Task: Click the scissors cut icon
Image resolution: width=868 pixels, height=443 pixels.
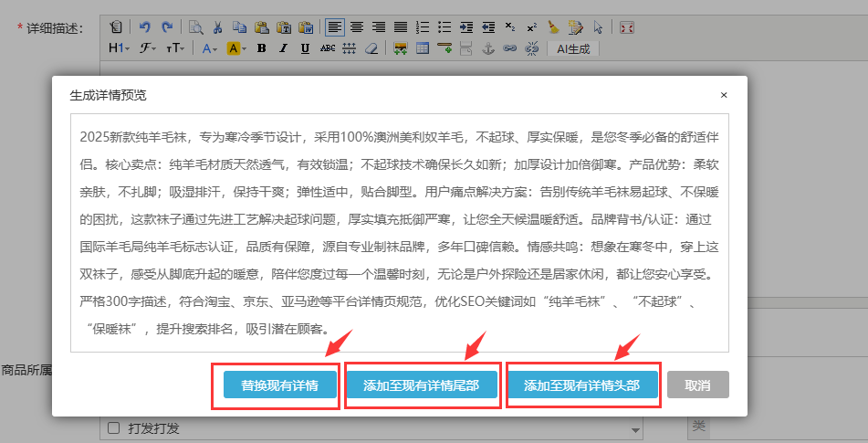Action: tap(217, 27)
